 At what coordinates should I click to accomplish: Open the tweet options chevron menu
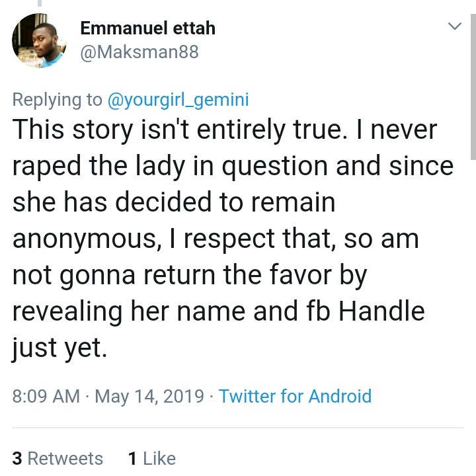coord(454,27)
